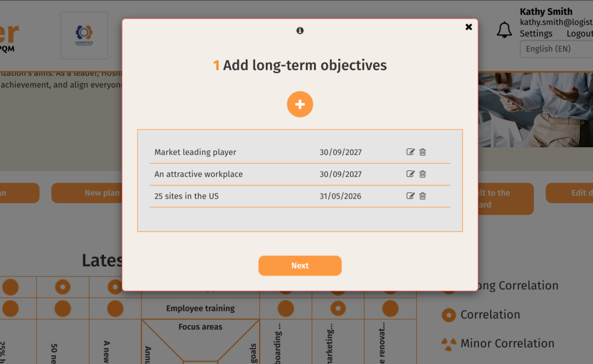593x364 pixels.
Task: Open the info icon at dialog top
Action: 300,31
